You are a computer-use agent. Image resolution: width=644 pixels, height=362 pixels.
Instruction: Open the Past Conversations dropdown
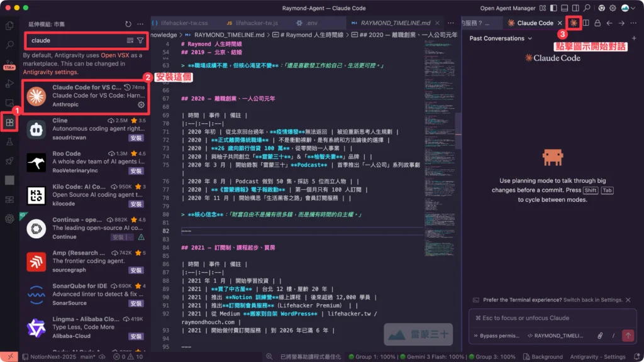click(500, 38)
